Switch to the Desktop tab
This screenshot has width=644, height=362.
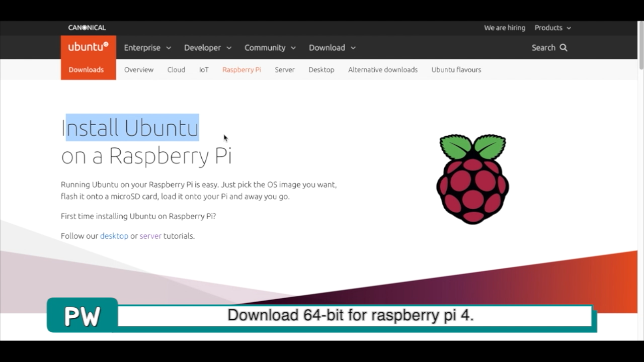tap(321, 69)
